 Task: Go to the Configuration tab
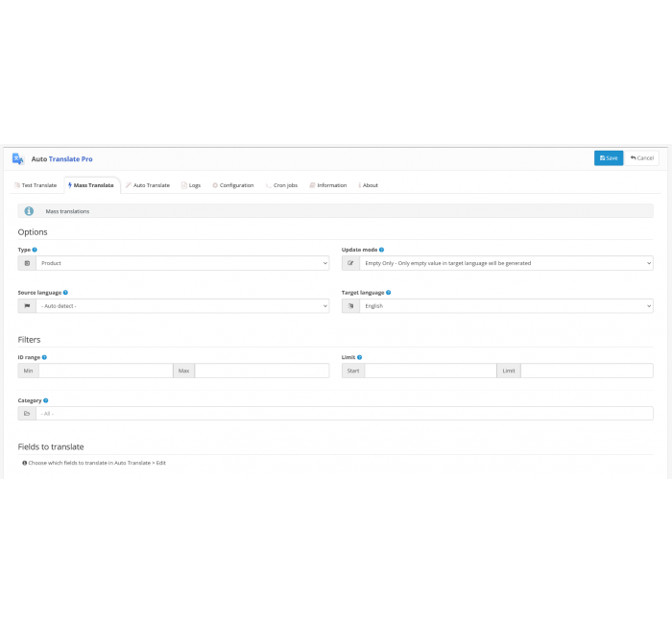click(x=233, y=185)
